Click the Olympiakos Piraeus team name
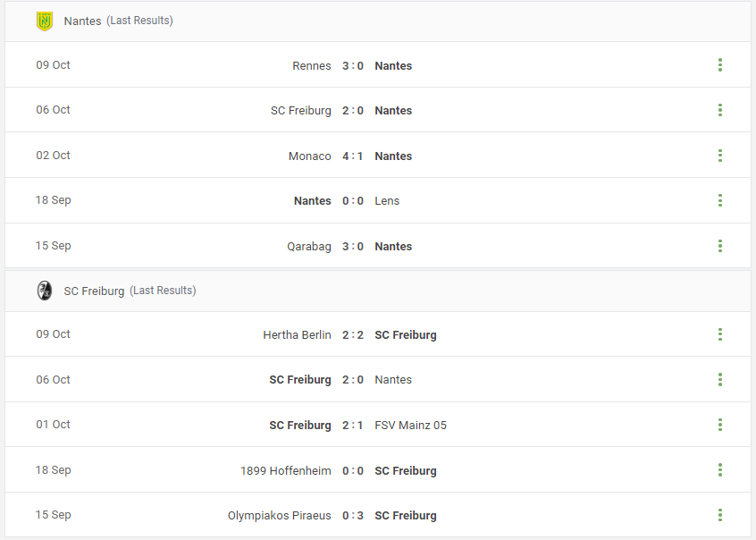This screenshot has height=540, width=756. [x=279, y=515]
